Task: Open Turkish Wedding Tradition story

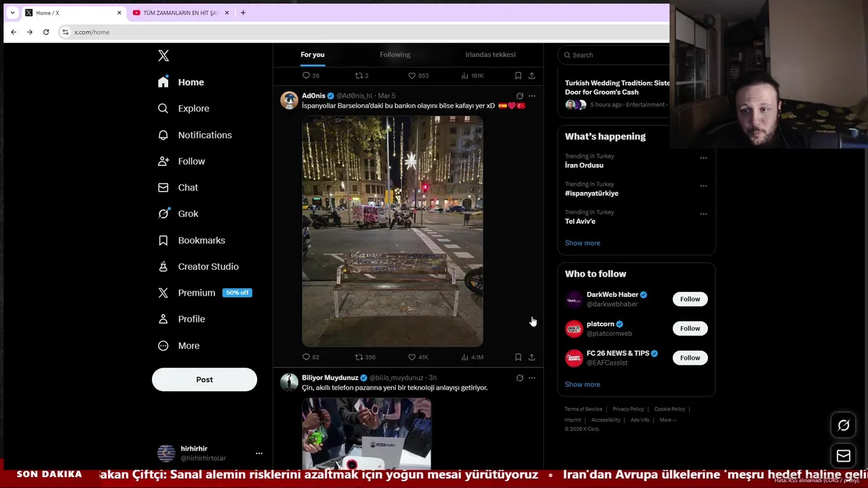Action: pyautogui.click(x=617, y=87)
